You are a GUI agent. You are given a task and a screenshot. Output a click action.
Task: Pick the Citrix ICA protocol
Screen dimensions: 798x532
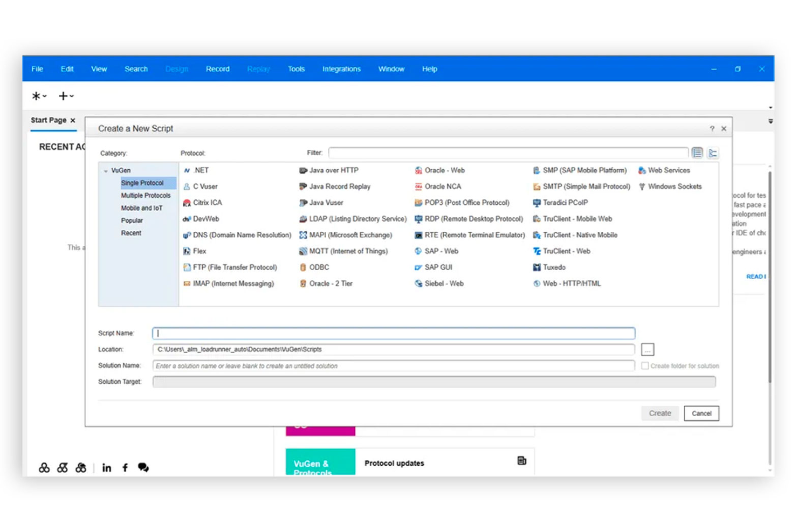(x=207, y=202)
